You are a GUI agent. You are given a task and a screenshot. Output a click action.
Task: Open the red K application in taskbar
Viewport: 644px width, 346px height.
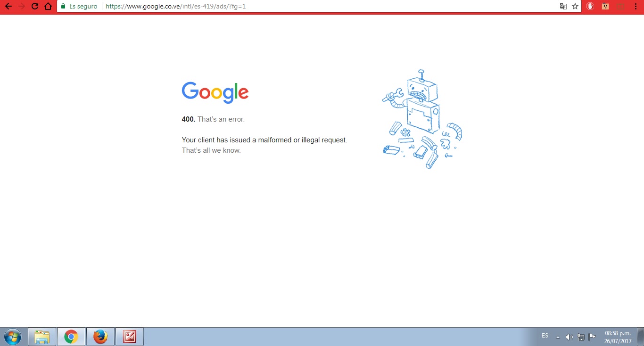pos(130,337)
